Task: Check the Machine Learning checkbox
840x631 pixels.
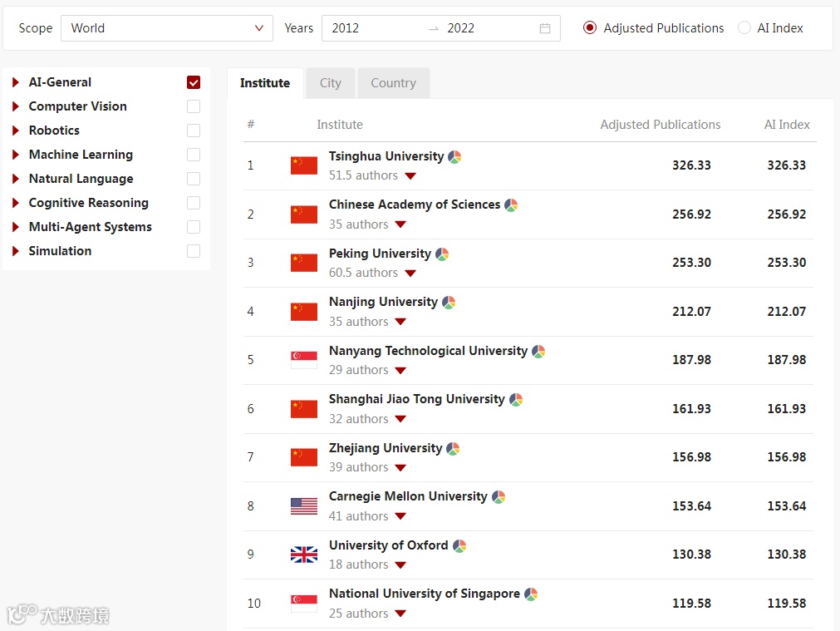Action: pos(194,155)
